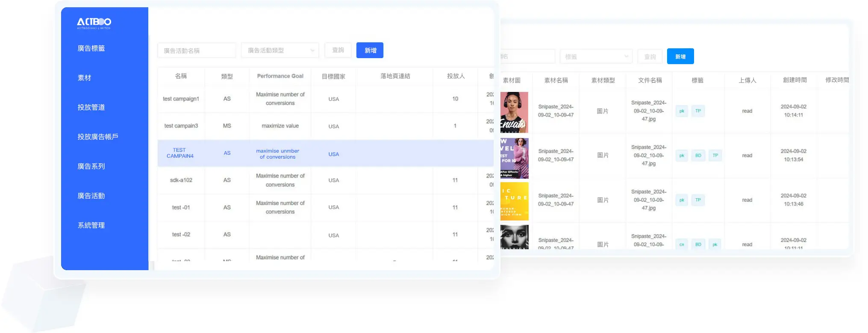
Task: Click the 2024-09-02 10:13:46 timestamp
Action: (794, 200)
